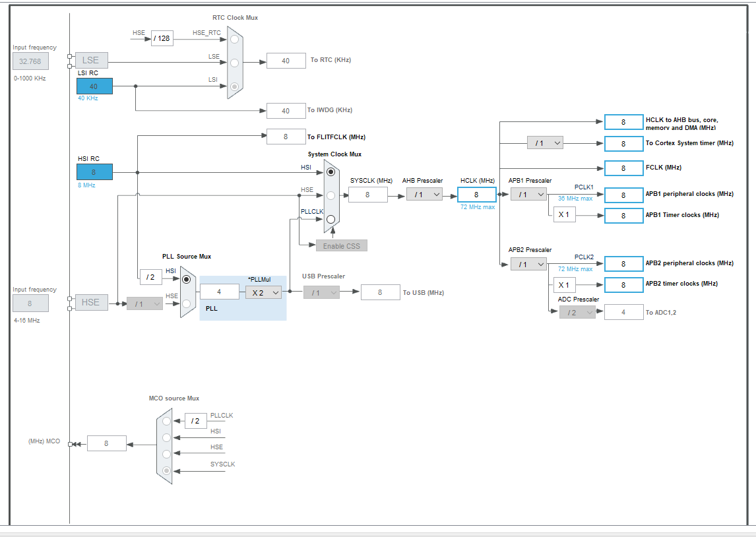Screen dimensions: 756x537
Task: Select PLLCLK in the MCO source Mux
Action: [165, 420]
